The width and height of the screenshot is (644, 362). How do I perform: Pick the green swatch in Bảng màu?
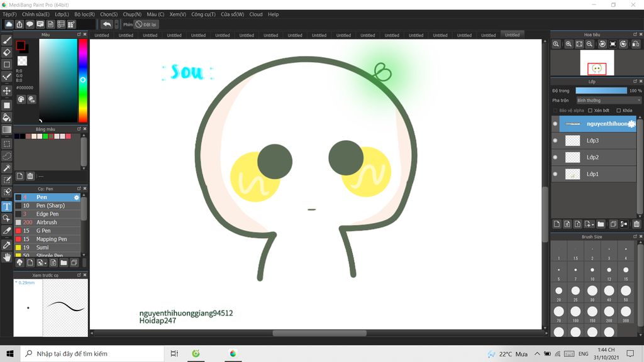[x=45, y=136]
